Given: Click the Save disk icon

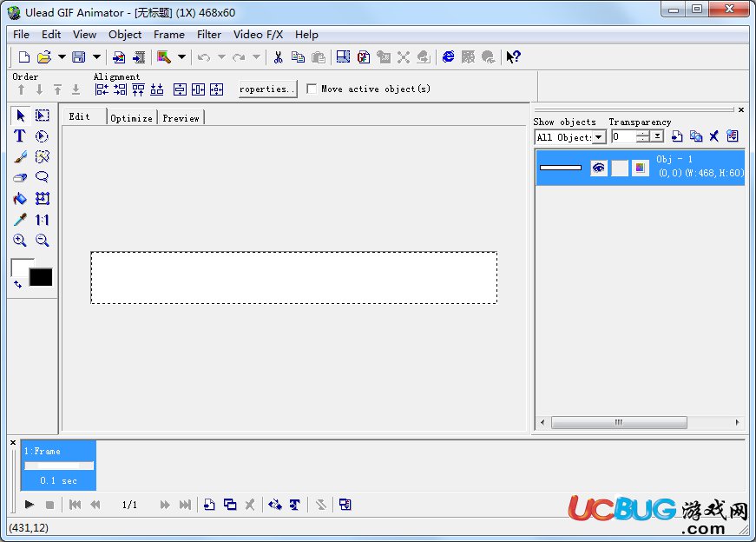Looking at the screenshot, I should tap(79, 57).
